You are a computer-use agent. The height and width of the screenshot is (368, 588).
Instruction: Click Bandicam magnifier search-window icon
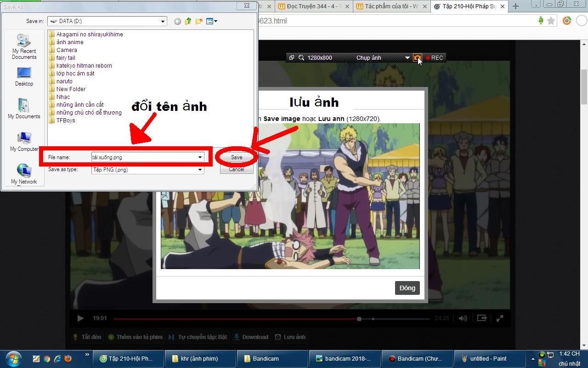pos(301,57)
